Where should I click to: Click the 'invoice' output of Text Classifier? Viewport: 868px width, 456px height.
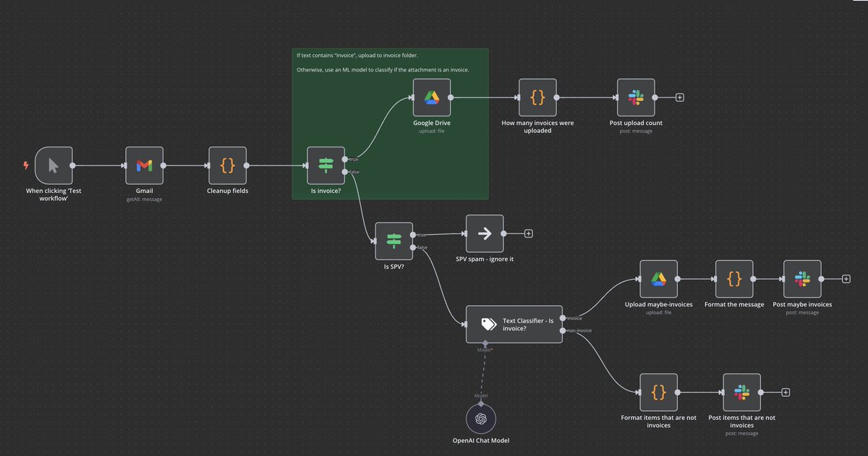[x=562, y=317]
